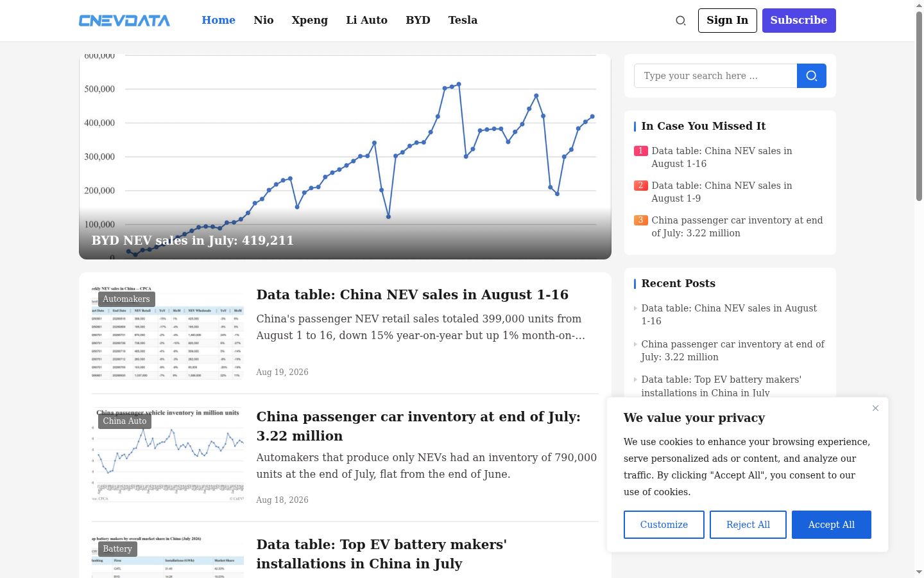This screenshot has width=924, height=578.
Task: Open the Home nav item
Action: (x=219, y=21)
